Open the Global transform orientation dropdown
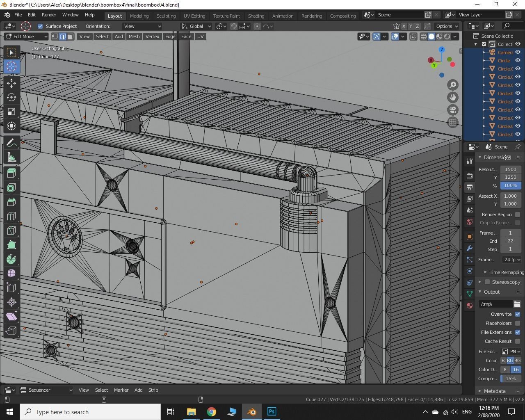Image resolution: width=525 pixels, height=420 pixels. click(x=196, y=26)
